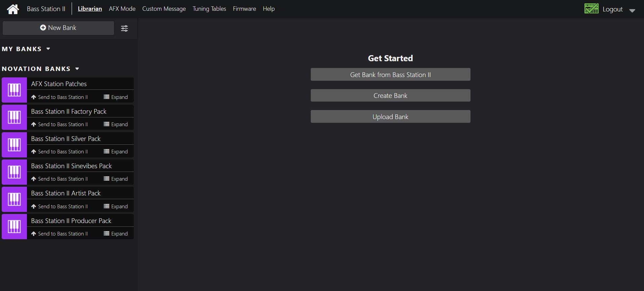
Task: Select the Bass Station II Producer Pack title
Action: (71, 221)
